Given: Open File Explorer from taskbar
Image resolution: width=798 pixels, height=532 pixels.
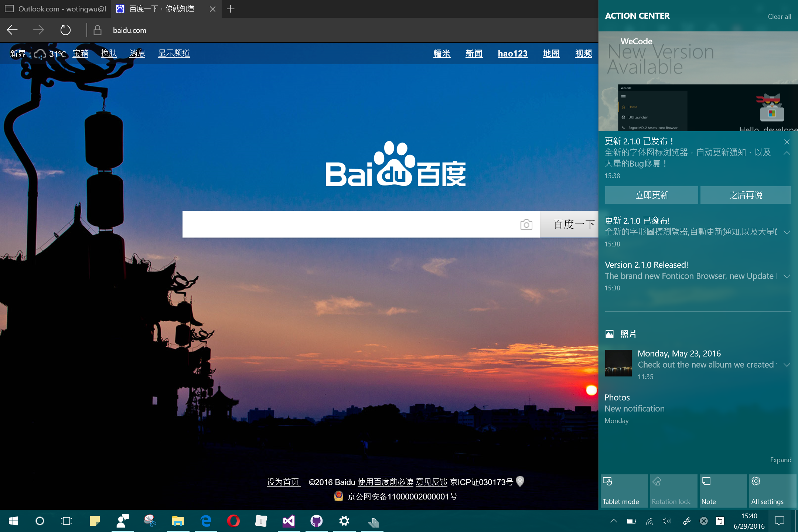Looking at the screenshot, I should [178, 521].
